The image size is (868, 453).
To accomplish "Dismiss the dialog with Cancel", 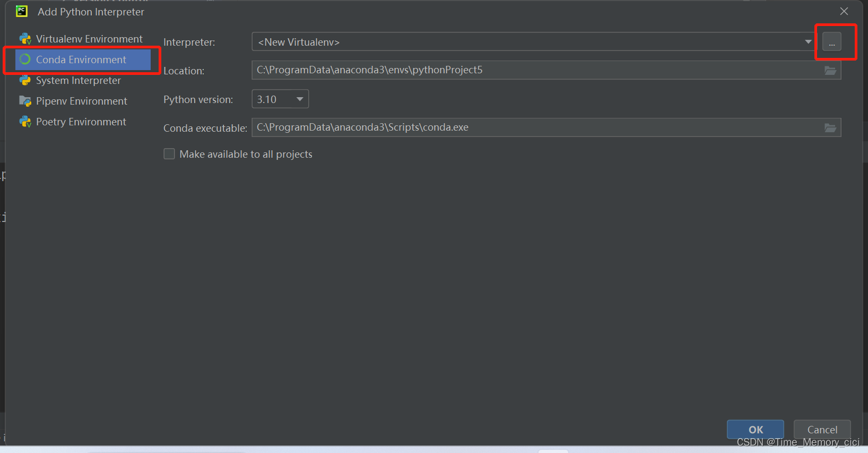I will 822,430.
